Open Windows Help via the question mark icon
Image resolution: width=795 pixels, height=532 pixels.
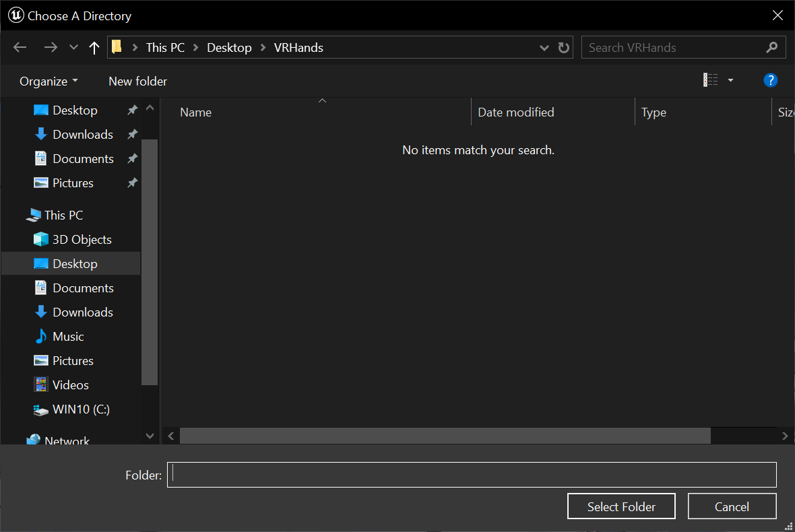pyautogui.click(x=770, y=80)
